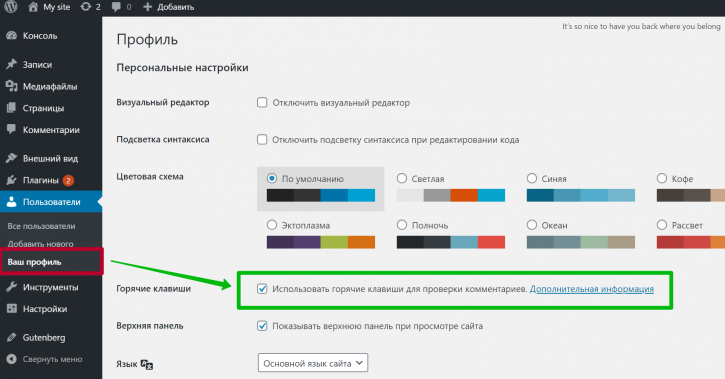Select the По умолчанию color scheme radio

(272, 178)
